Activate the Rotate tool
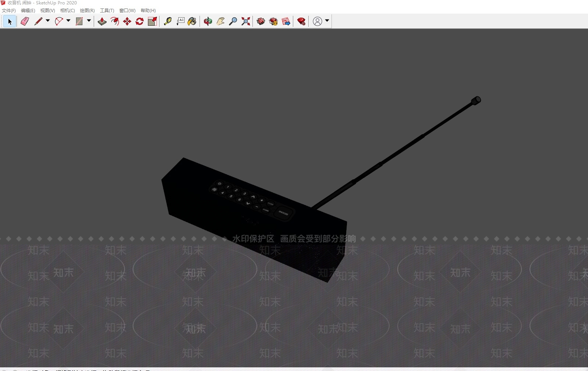The image size is (588, 371). click(x=140, y=21)
